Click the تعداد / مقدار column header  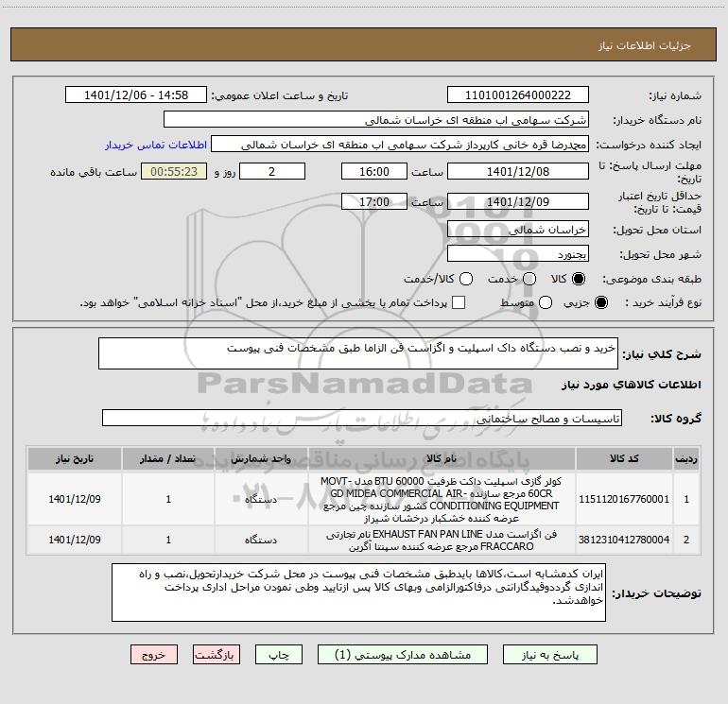168,458
